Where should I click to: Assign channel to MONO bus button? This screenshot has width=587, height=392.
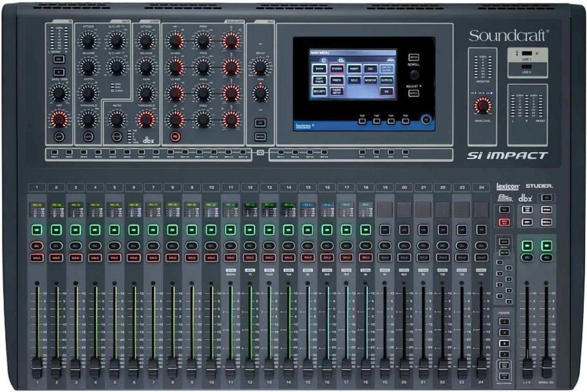point(260,137)
